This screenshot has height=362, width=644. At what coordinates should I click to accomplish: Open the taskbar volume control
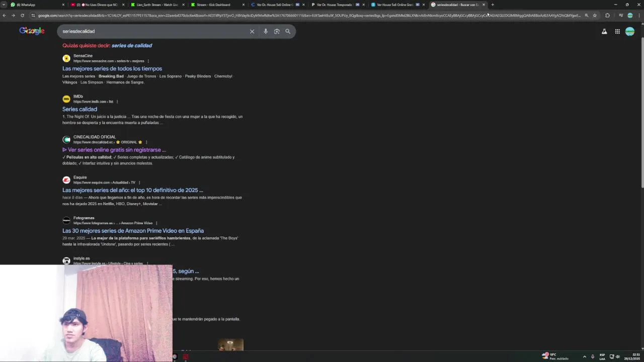(618, 356)
